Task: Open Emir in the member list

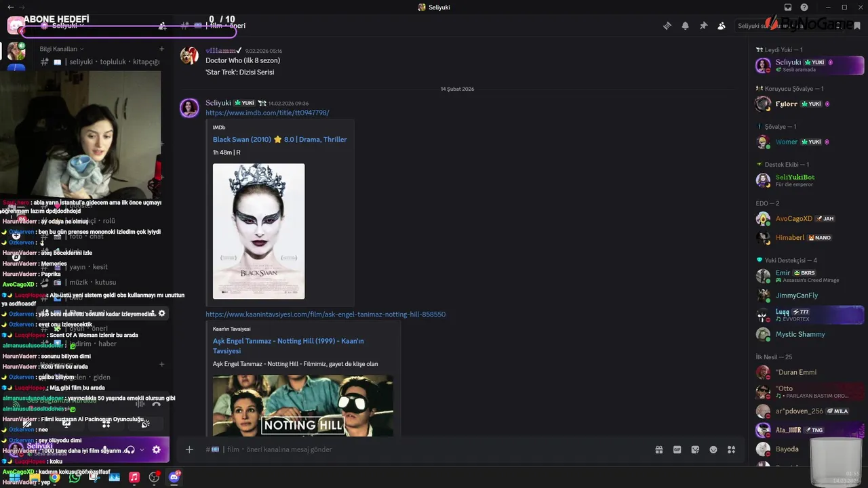Action: 810,276
